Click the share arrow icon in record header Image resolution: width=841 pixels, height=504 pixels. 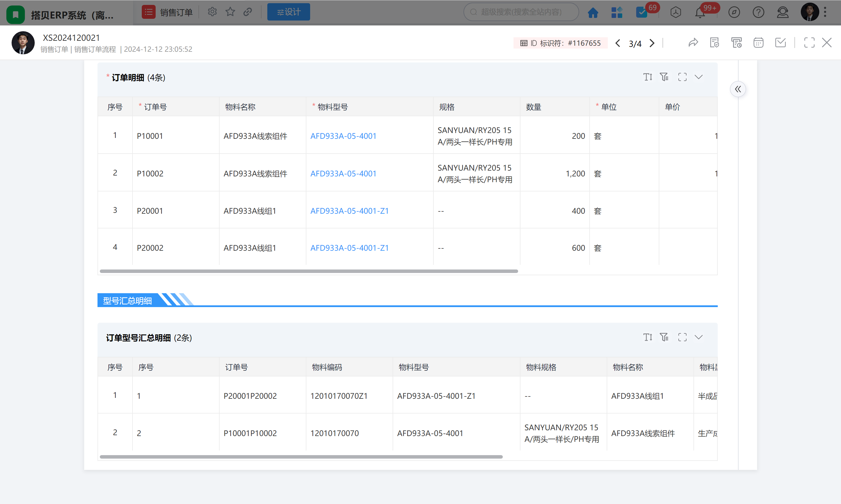coord(693,43)
